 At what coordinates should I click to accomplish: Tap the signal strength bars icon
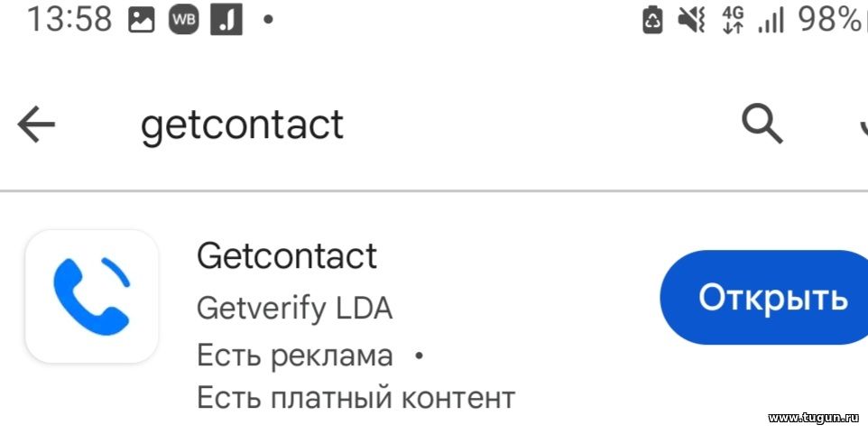point(771,23)
